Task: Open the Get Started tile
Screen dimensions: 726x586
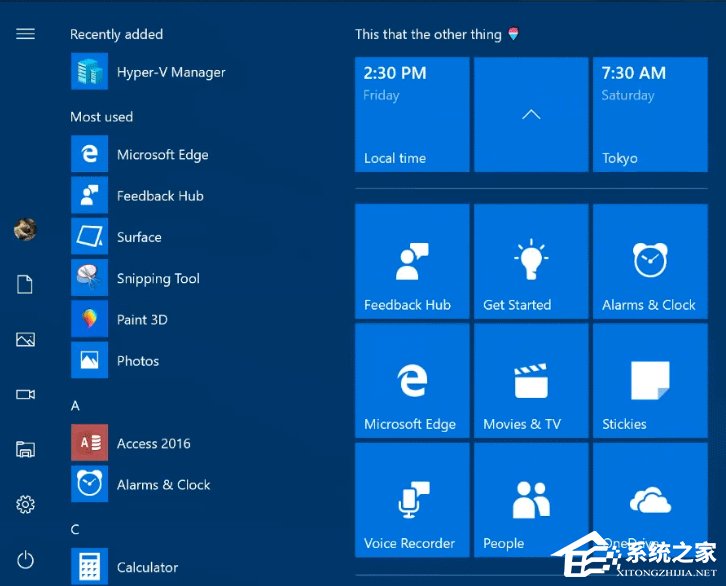Action: 531,262
